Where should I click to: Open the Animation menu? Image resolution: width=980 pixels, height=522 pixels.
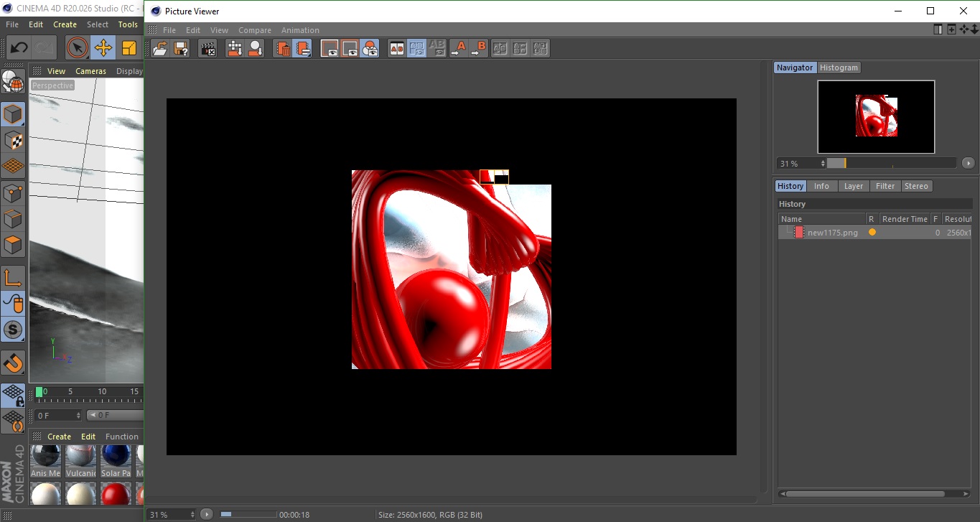point(300,30)
